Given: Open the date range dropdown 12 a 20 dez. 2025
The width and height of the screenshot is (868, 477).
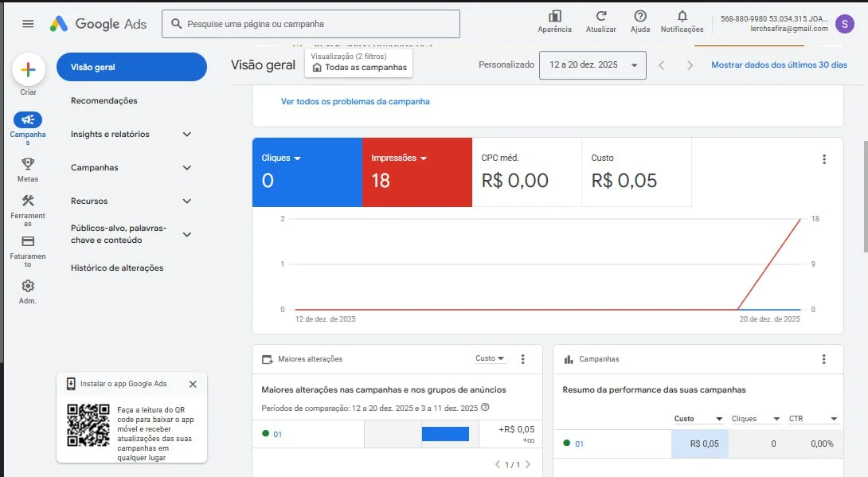Looking at the screenshot, I should click(592, 65).
